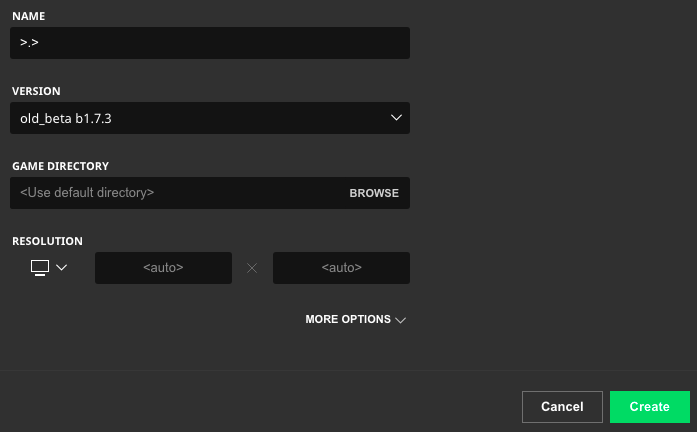The height and width of the screenshot is (432, 697).
Task: Click the resolution height auto field
Action: click(341, 268)
